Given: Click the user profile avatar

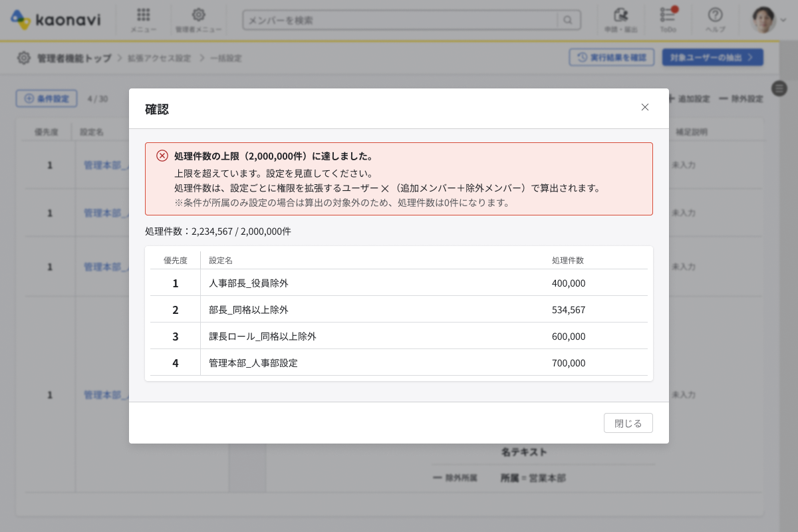Looking at the screenshot, I should click(x=763, y=20).
